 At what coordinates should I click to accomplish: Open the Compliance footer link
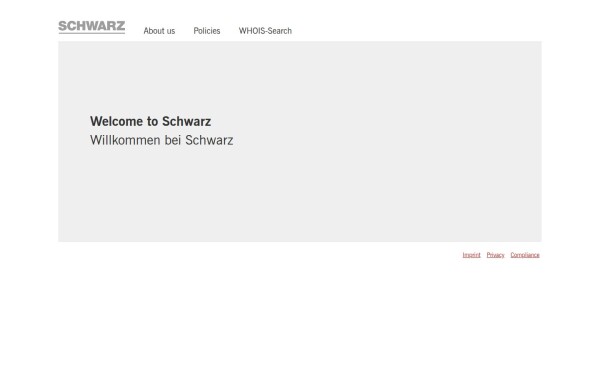click(x=525, y=255)
